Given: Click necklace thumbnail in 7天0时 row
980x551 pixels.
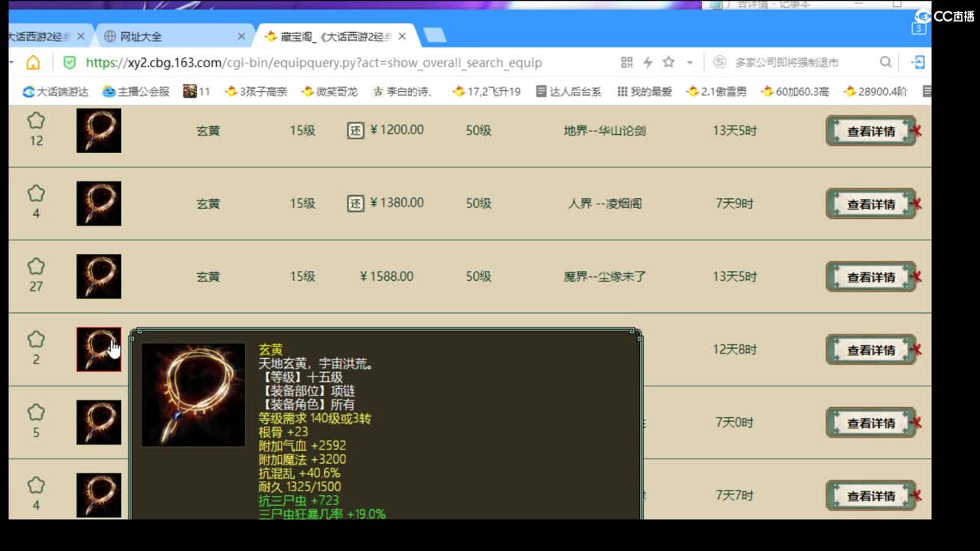Looking at the screenshot, I should tap(99, 422).
